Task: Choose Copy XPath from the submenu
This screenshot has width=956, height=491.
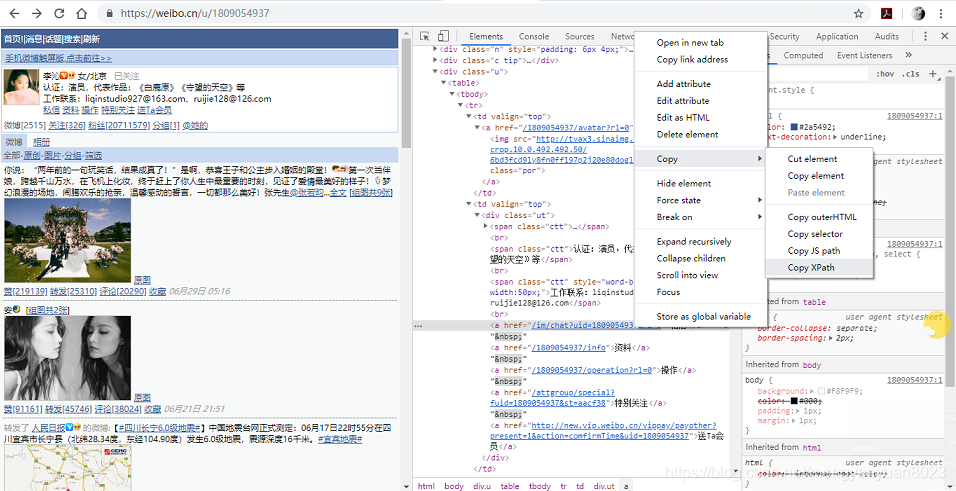Action: coord(819,267)
